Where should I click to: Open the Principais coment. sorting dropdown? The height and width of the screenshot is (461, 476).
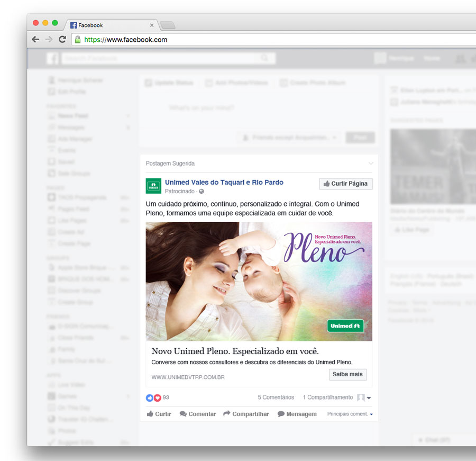click(x=350, y=414)
